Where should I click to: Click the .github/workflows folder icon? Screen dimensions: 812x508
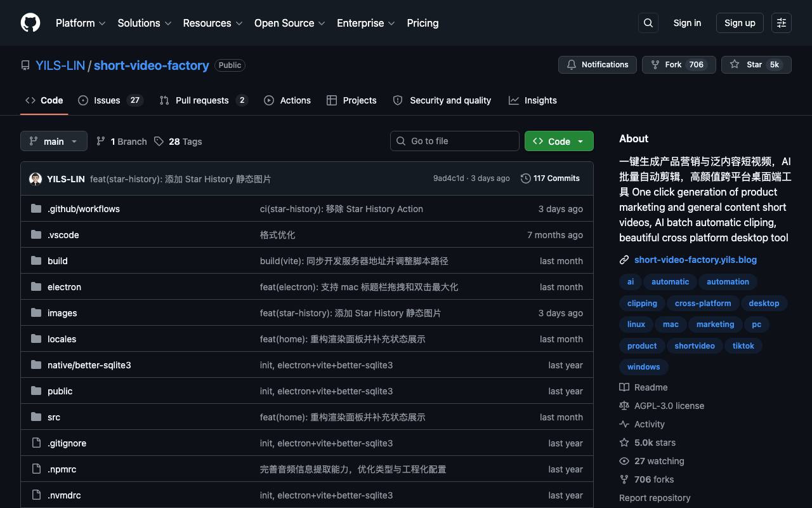[36, 208]
